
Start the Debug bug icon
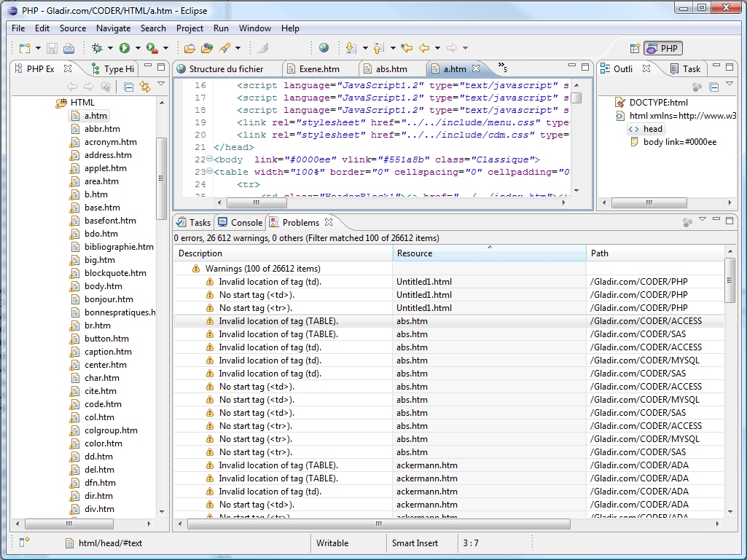[97, 48]
